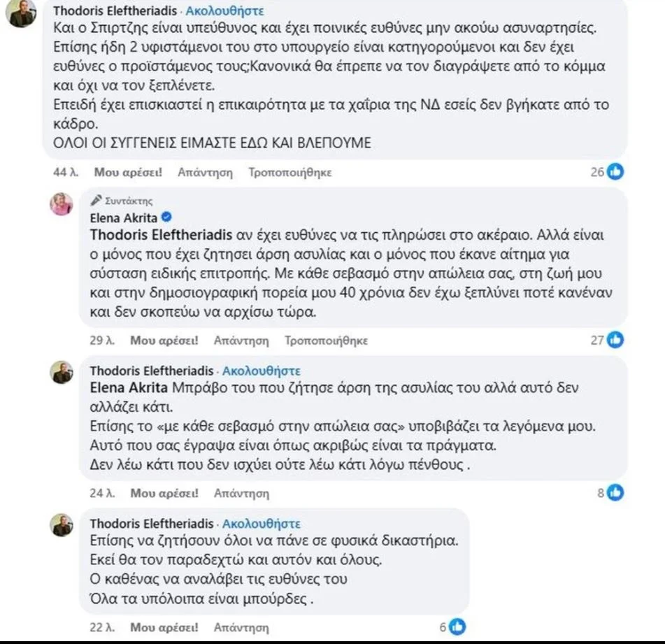Click Απάντηση under the 24 λ. comment
665x644 pixels.
tap(241, 493)
